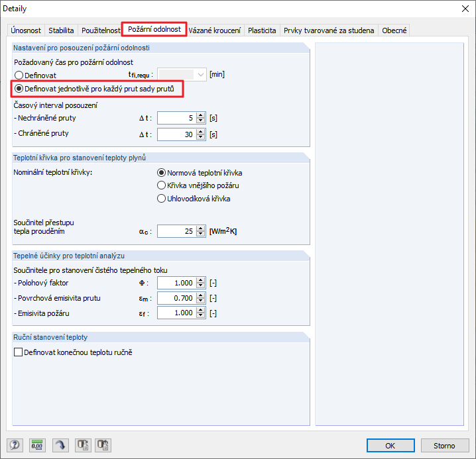Click the Časový interval posouzení label

coord(56,105)
